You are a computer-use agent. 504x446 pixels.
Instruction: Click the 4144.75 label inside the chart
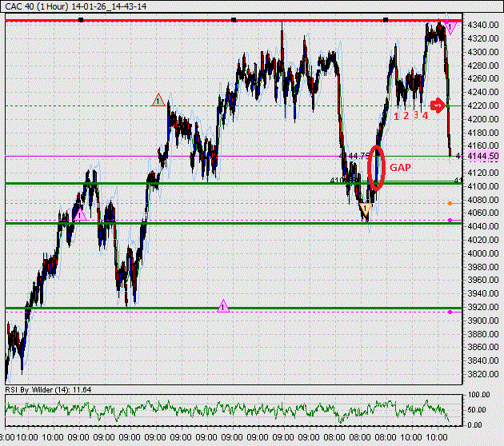pyautogui.click(x=354, y=156)
